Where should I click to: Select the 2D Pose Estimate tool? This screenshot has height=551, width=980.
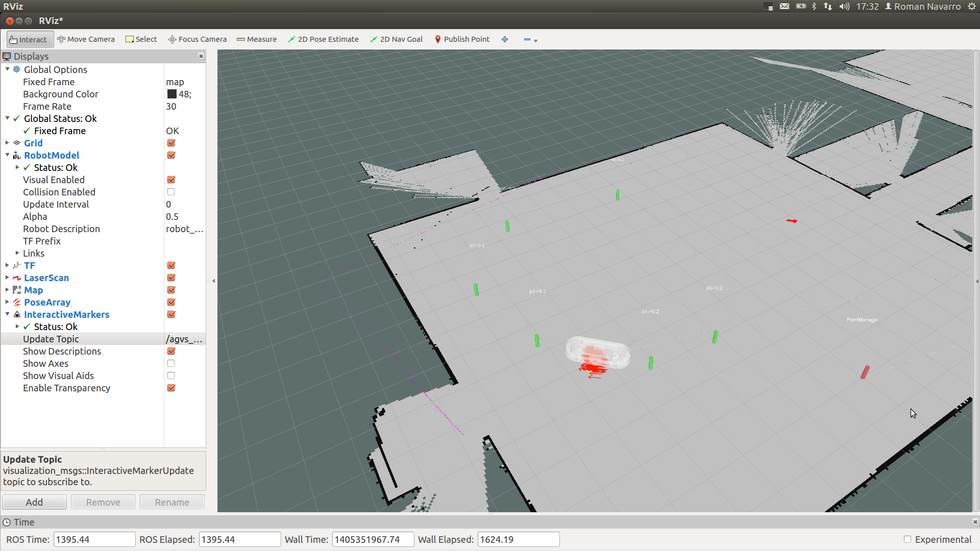tap(324, 39)
